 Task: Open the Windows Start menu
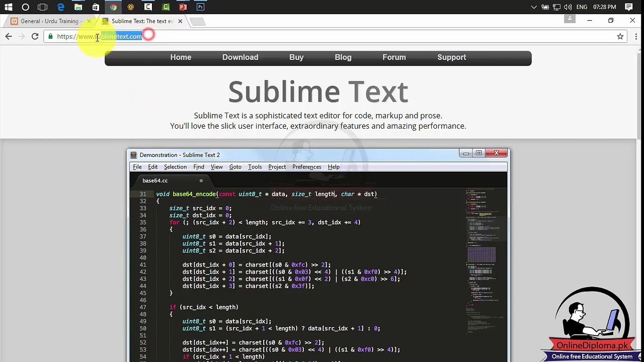tap(9, 7)
